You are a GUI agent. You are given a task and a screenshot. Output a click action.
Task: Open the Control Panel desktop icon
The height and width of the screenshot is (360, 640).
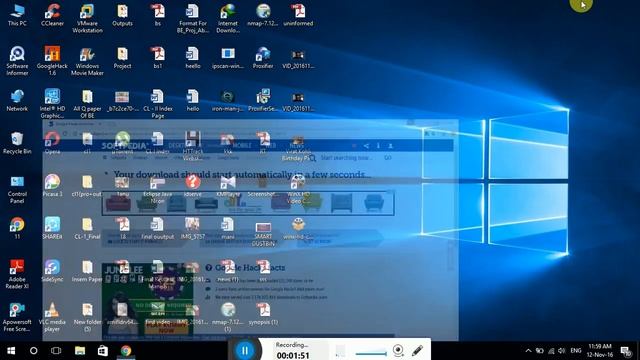[x=17, y=189]
